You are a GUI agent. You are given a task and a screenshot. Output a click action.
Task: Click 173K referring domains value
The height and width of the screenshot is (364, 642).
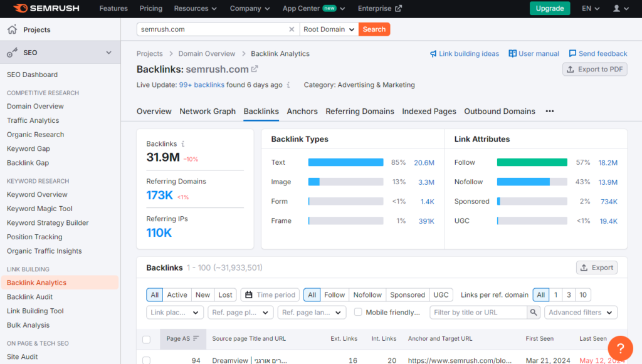(160, 195)
